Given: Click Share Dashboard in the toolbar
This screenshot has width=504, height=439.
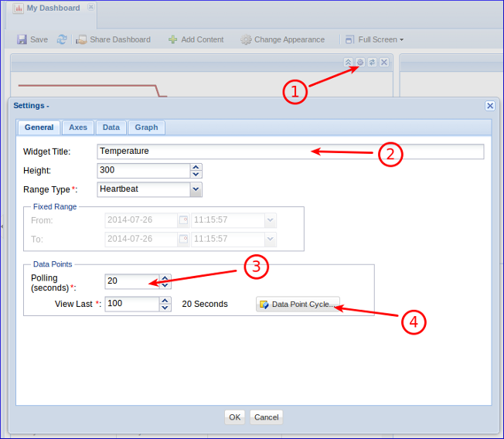Looking at the screenshot, I should tap(113, 39).
